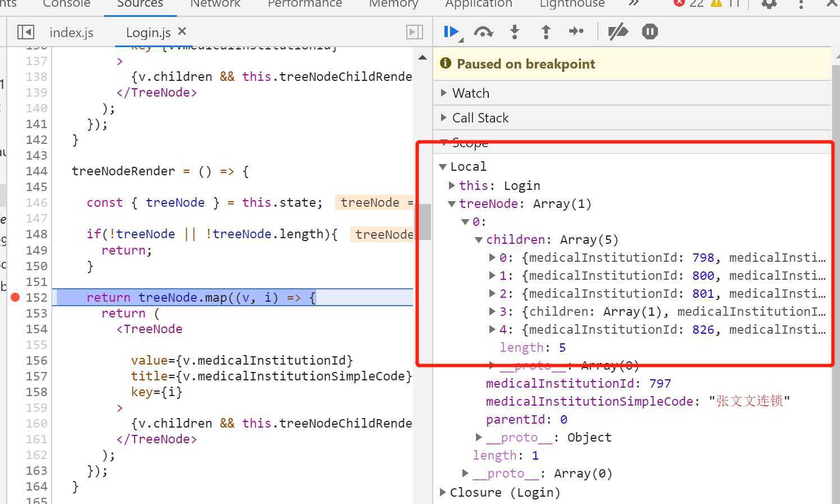Select medicalInstitutionId: 797 property
The image size is (840, 504).
point(578,384)
